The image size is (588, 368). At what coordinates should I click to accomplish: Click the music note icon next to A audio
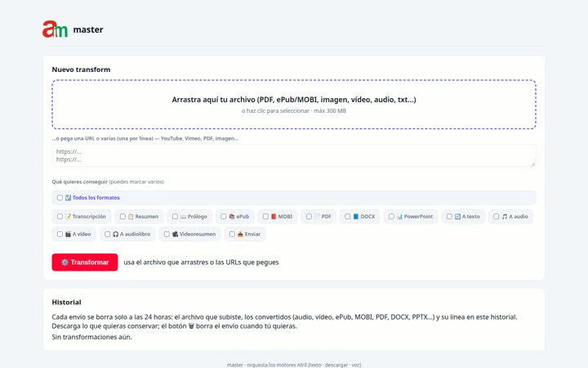point(505,217)
